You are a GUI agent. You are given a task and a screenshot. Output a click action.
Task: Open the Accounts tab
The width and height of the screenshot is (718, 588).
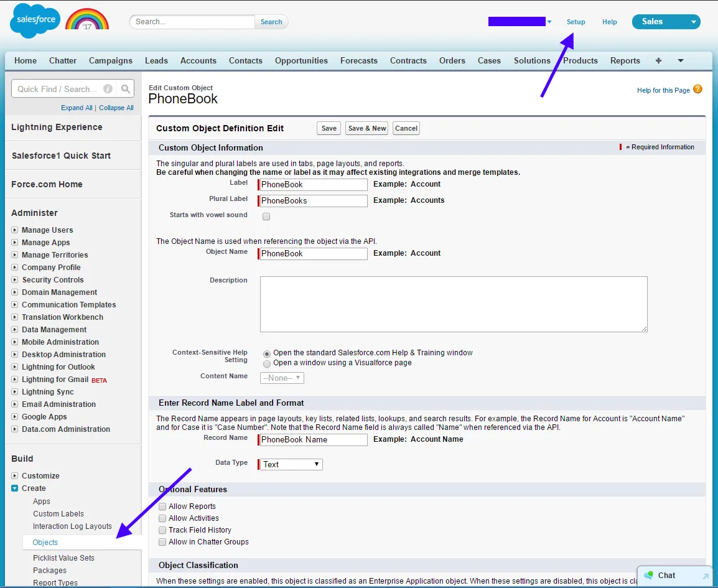point(198,60)
